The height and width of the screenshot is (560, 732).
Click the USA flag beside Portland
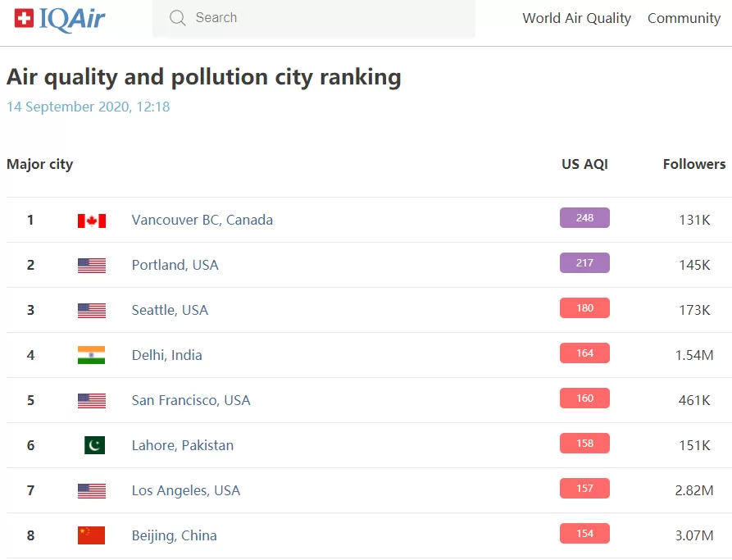(92, 266)
